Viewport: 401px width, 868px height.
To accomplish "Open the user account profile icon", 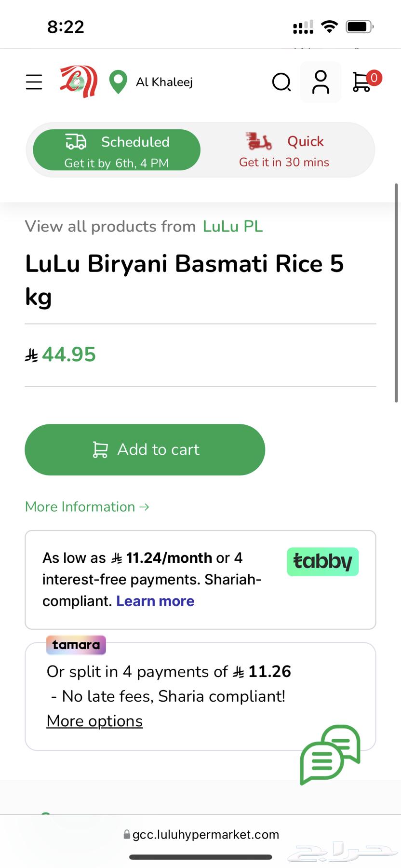I will click(321, 82).
